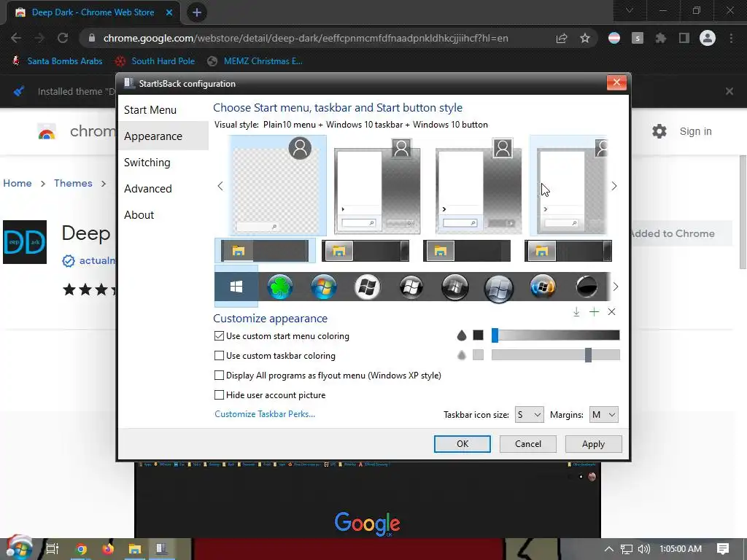Click the Chrome address bar URL
Screen dimensions: 747x560
[306, 38]
